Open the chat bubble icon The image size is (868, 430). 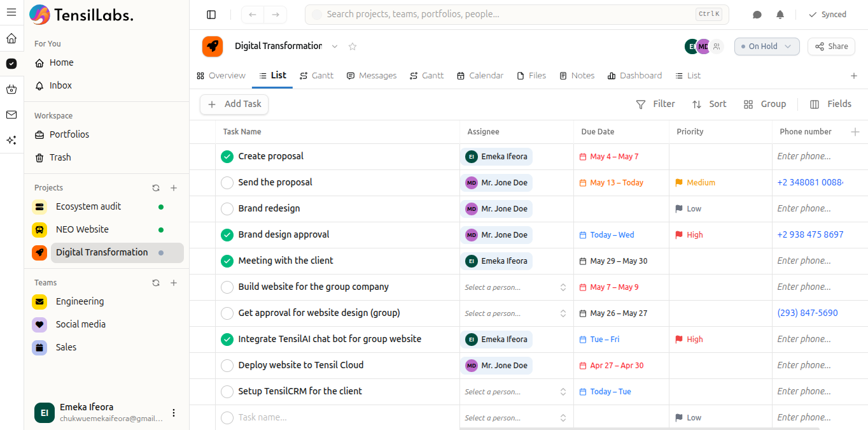point(757,15)
